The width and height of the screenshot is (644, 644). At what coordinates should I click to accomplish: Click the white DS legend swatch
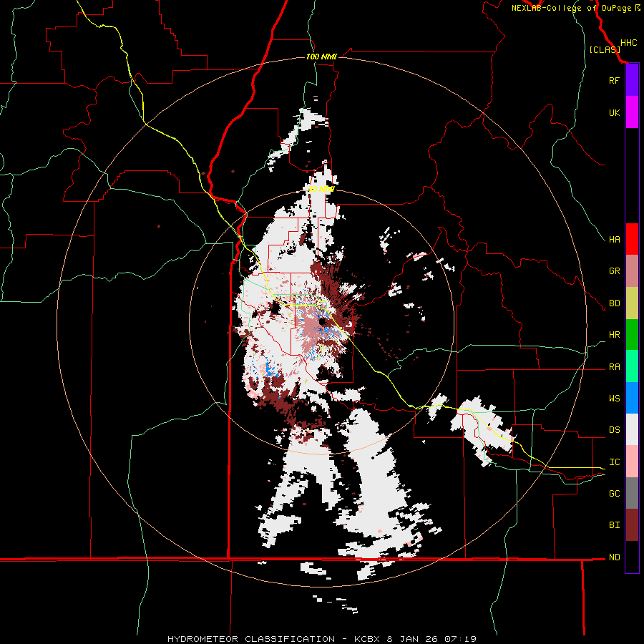click(632, 429)
